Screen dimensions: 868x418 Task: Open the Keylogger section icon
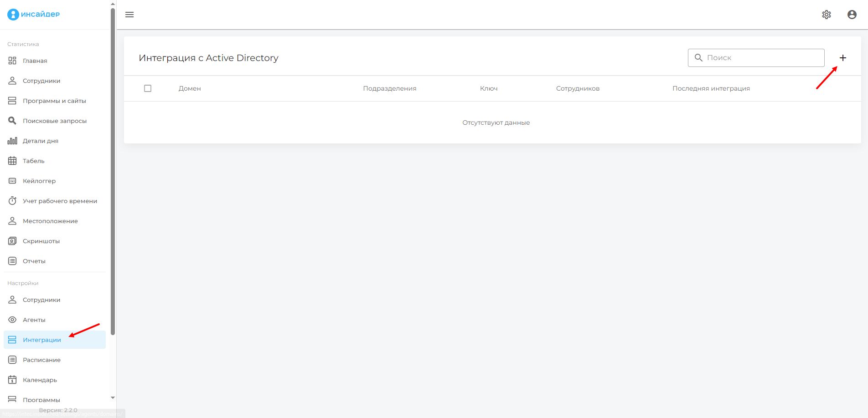[12, 181]
